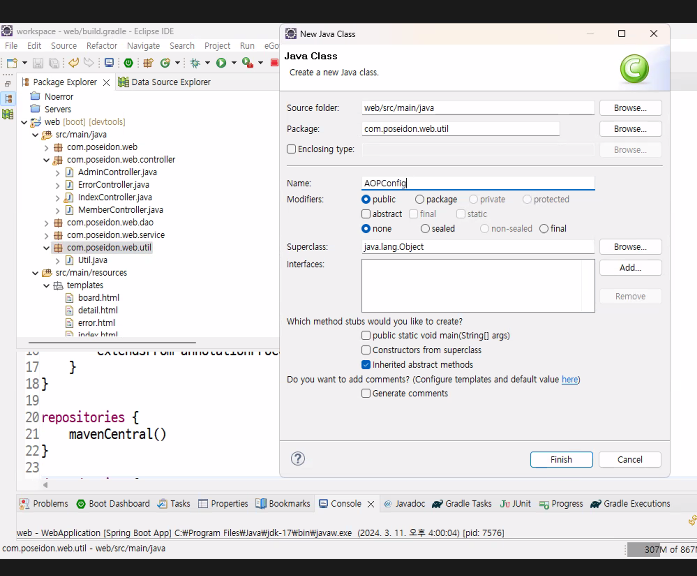
Task: Browse for the source folder
Action: tap(630, 108)
